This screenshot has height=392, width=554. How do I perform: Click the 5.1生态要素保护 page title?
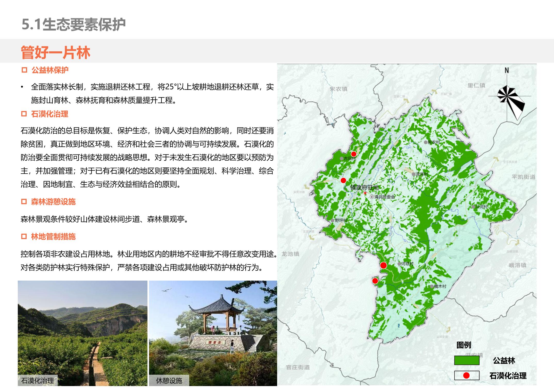click(73, 25)
